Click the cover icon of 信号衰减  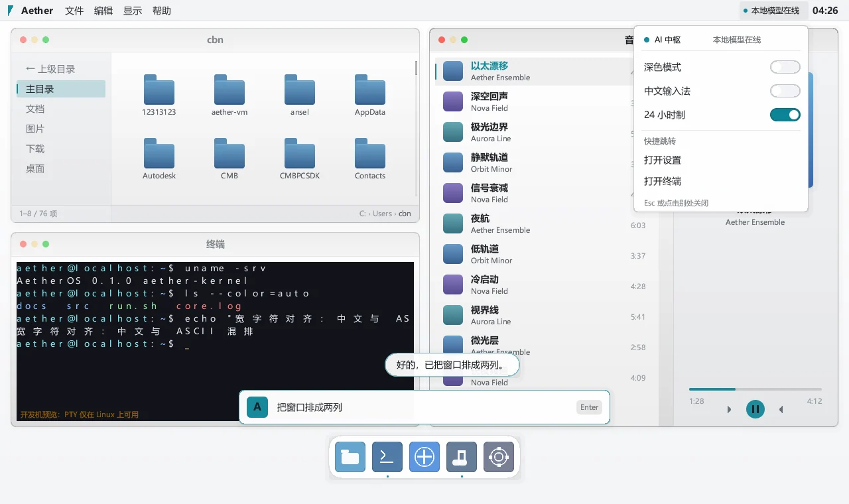click(453, 193)
